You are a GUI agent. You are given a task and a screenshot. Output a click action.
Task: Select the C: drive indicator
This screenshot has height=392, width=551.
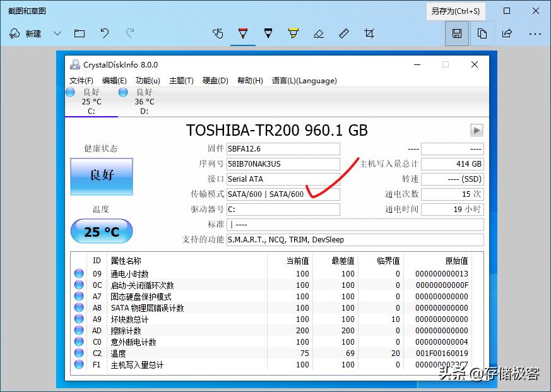tap(92, 100)
